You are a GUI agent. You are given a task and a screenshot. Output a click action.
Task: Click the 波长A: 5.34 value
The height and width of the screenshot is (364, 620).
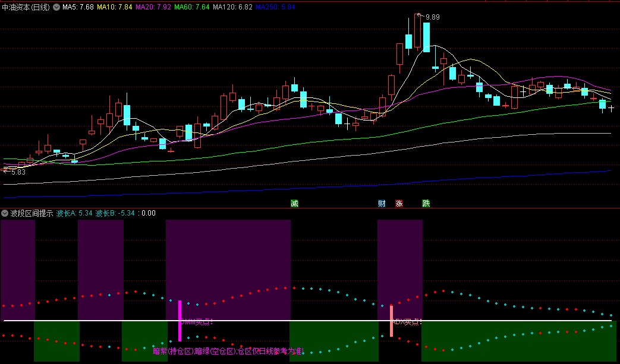74,213
